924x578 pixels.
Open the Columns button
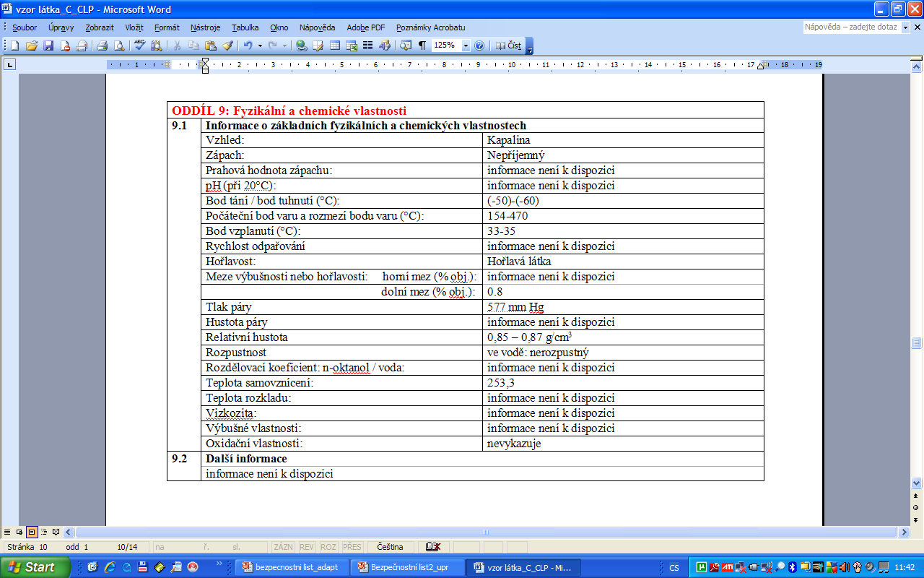click(x=367, y=46)
